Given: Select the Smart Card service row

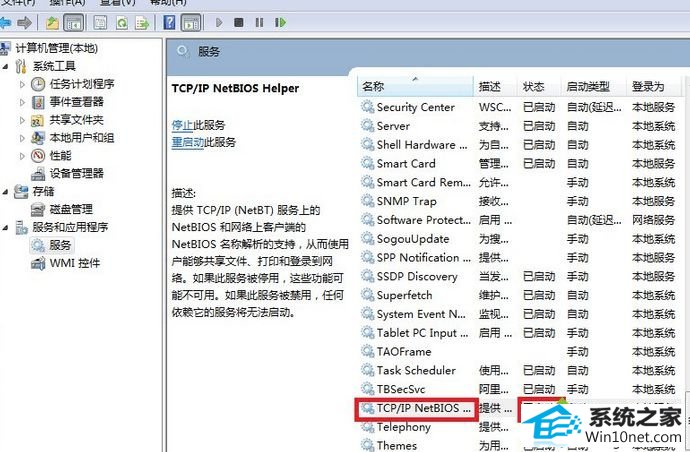Looking at the screenshot, I should [x=519, y=164].
